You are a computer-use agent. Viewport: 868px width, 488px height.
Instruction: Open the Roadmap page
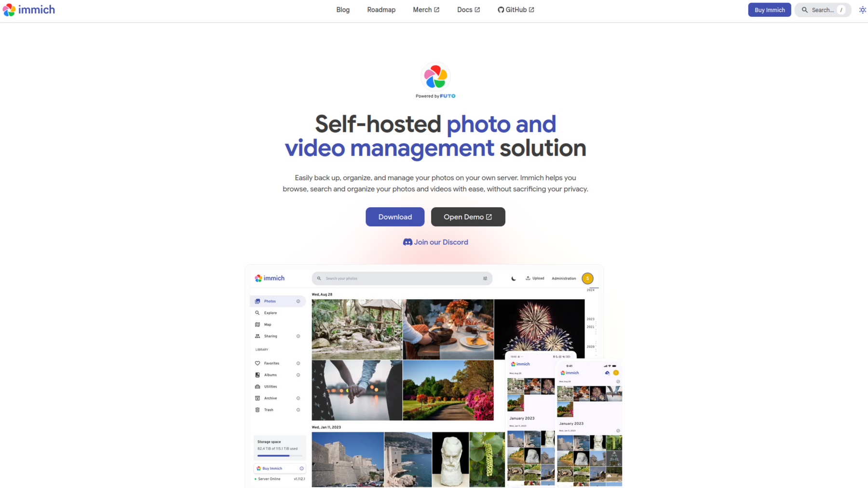[x=381, y=10]
